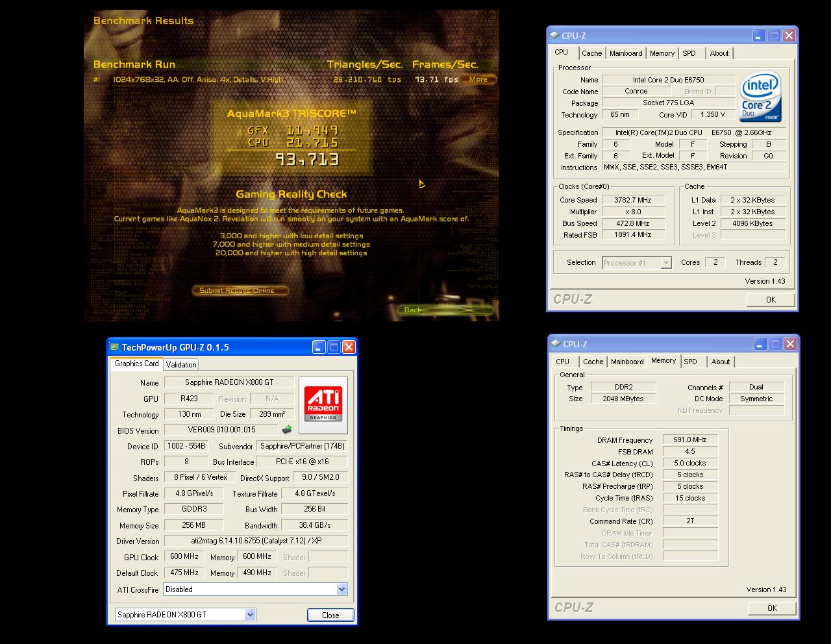Open SPD tab in top CPU-Z
Screen dimensions: 831x644
(x=689, y=53)
